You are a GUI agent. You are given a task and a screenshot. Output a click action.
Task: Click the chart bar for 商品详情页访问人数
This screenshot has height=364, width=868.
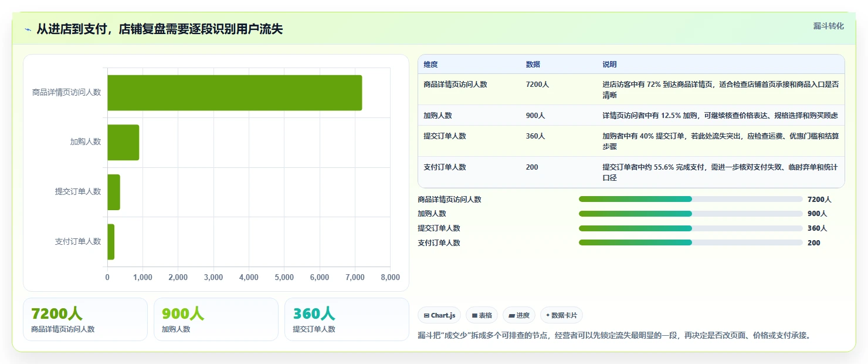(x=235, y=93)
